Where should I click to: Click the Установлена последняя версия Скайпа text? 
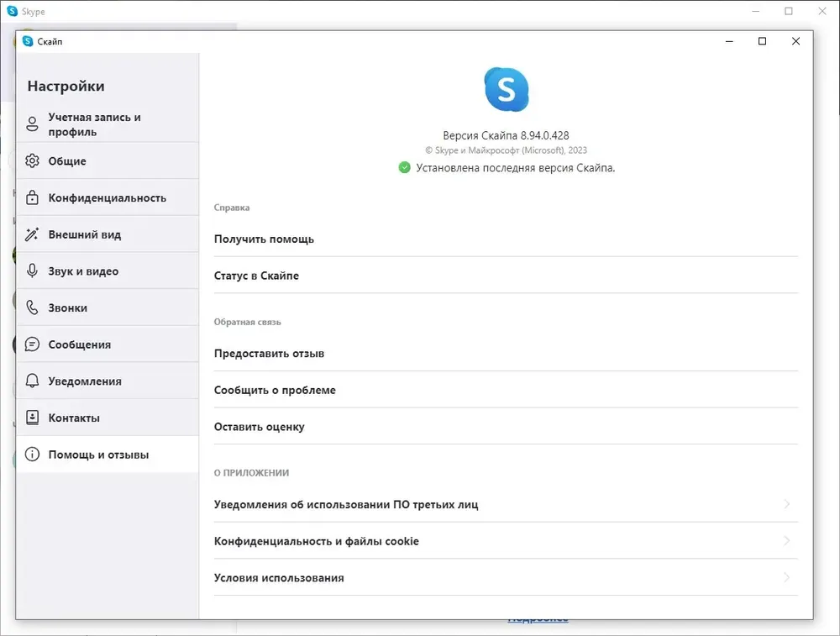516,168
